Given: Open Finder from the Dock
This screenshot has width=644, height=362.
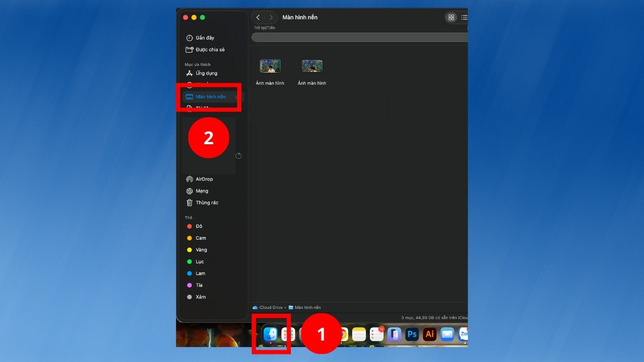Looking at the screenshot, I should tap(271, 334).
